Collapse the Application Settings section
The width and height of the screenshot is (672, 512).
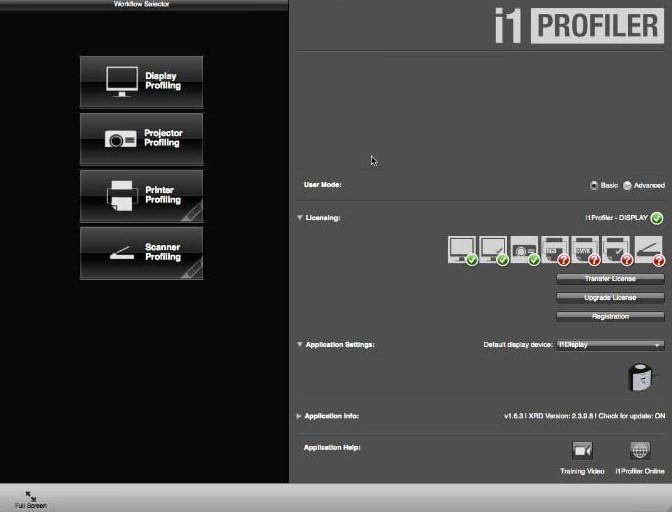300,344
